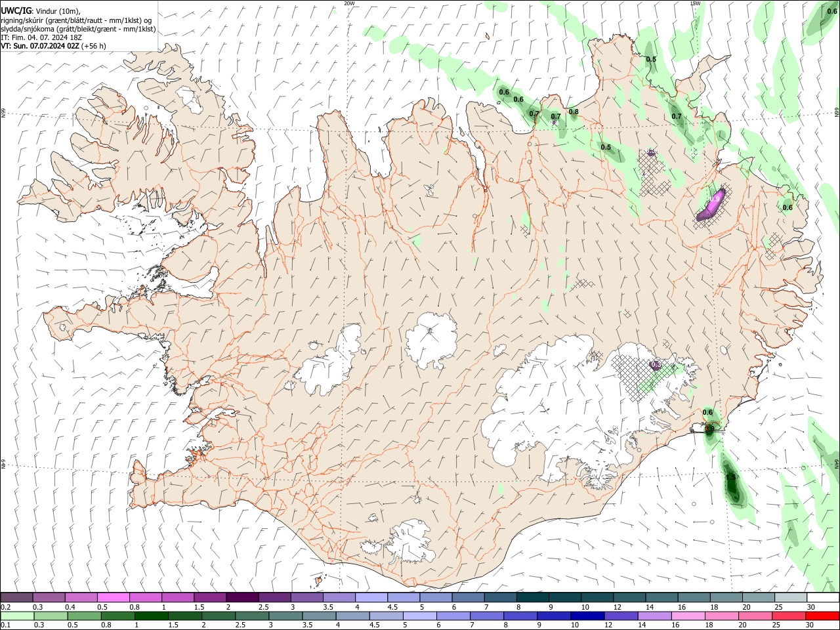Click the bright red rain swatch after 30

(823, 616)
